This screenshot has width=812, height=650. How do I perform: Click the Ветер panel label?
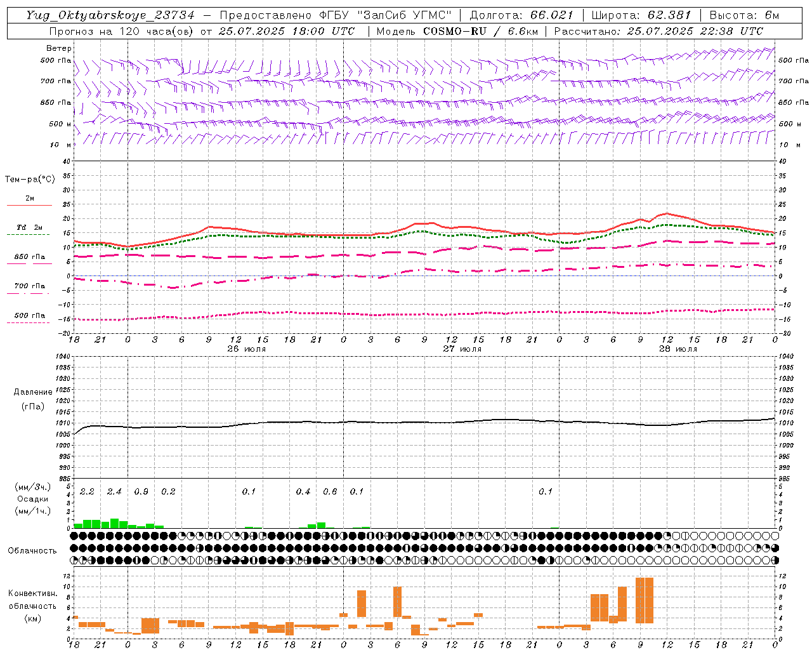tap(59, 48)
